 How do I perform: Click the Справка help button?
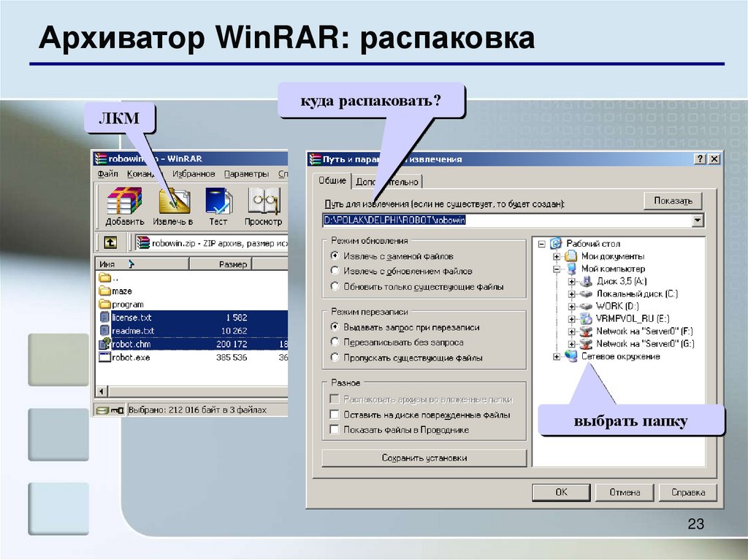(x=688, y=492)
